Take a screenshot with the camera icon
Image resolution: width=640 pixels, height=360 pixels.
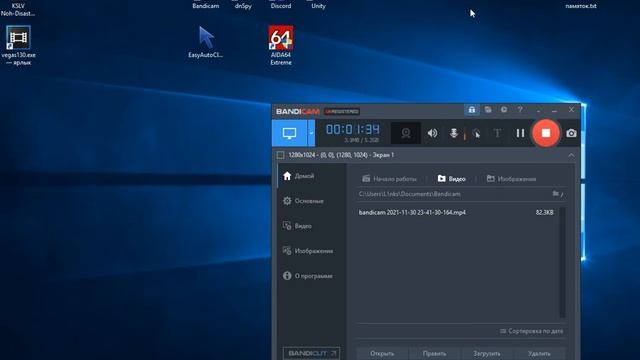point(571,133)
